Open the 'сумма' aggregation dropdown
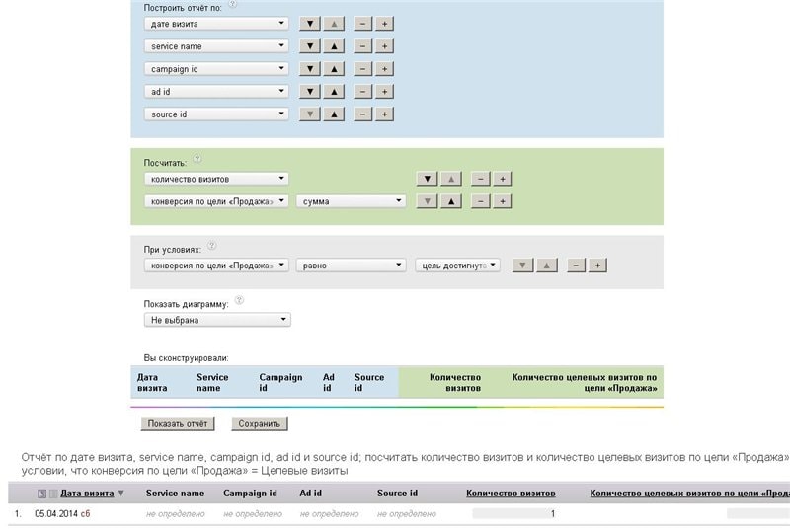The image size is (790, 532). (x=352, y=201)
